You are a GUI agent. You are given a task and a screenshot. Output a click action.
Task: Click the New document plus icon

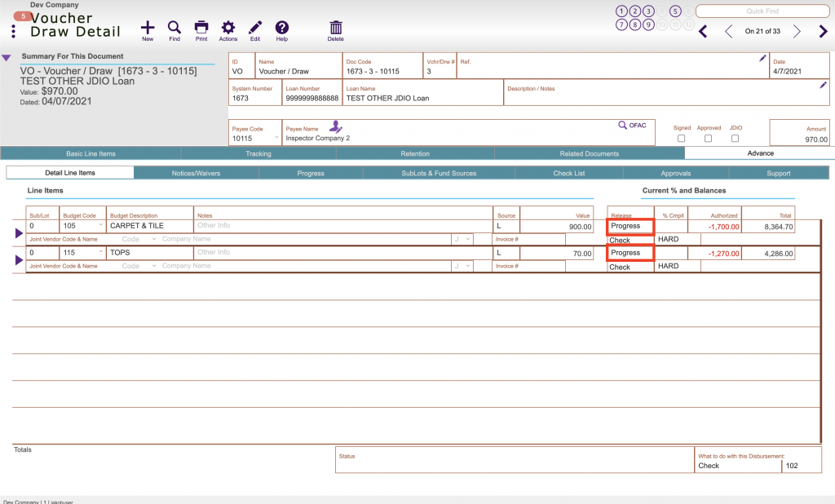click(148, 28)
